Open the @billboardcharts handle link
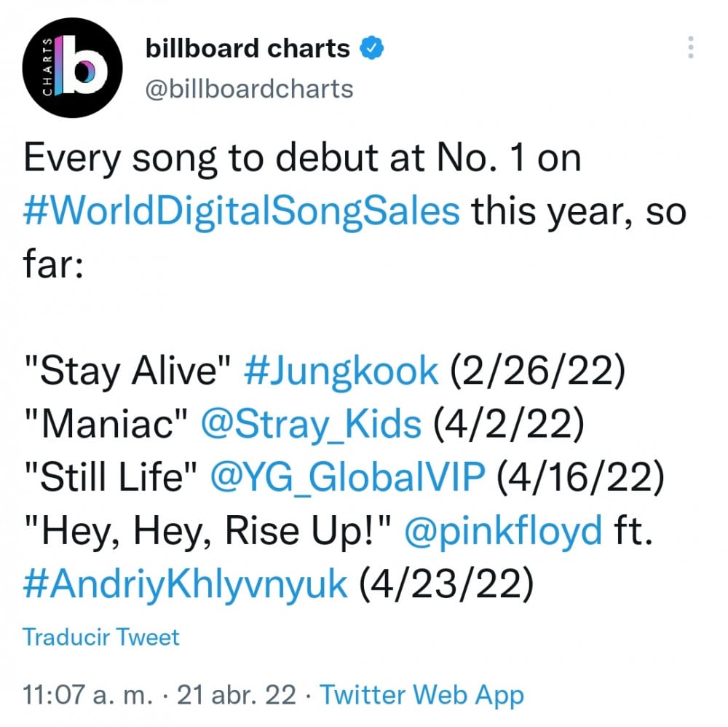The height and width of the screenshot is (727, 728). (249, 89)
